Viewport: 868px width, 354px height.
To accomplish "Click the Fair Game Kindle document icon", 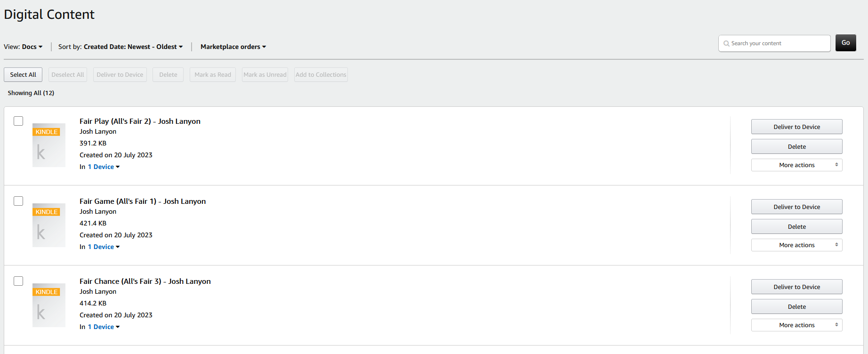I will [48, 225].
